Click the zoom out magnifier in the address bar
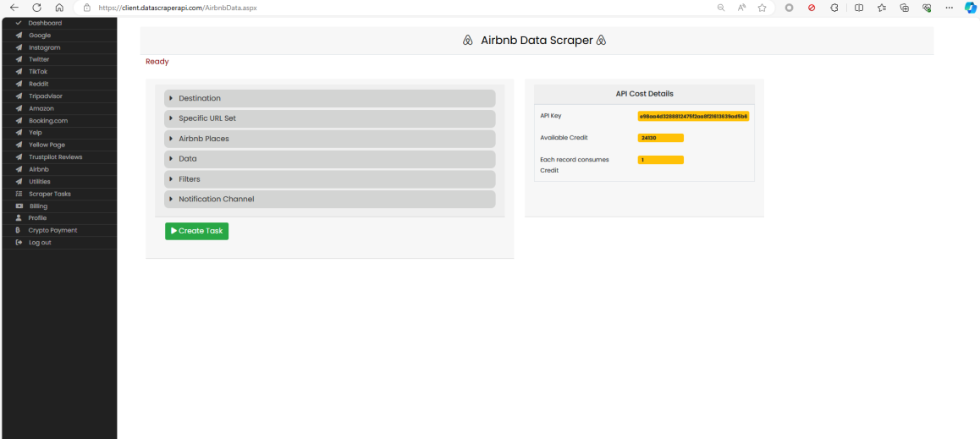This screenshot has width=980, height=439. pyautogui.click(x=721, y=8)
